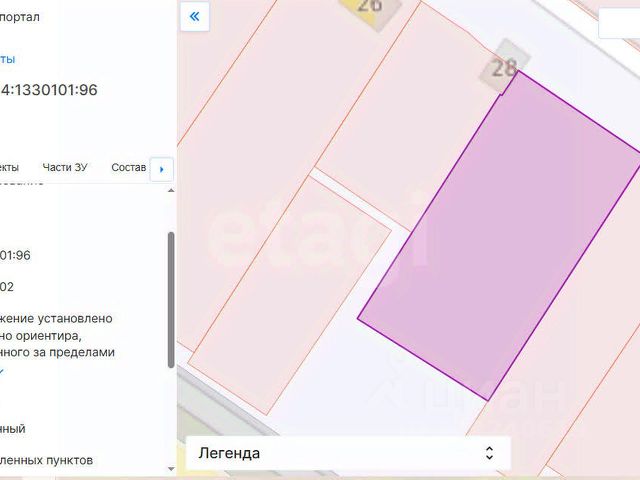This screenshot has width=640, height=480.
Task: Click the scrollbar up arrow in info panel
Action: tap(171, 191)
